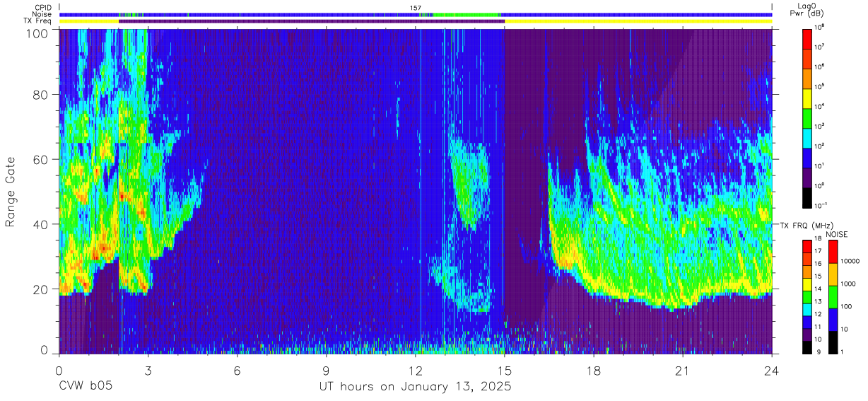Click x-axis hour label '6'

point(237,371)
